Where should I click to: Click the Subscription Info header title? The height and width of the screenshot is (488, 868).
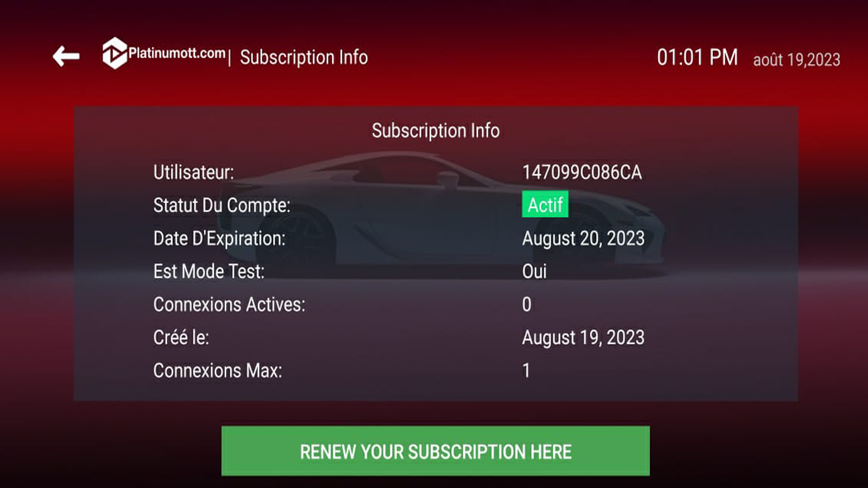point(304,57)
